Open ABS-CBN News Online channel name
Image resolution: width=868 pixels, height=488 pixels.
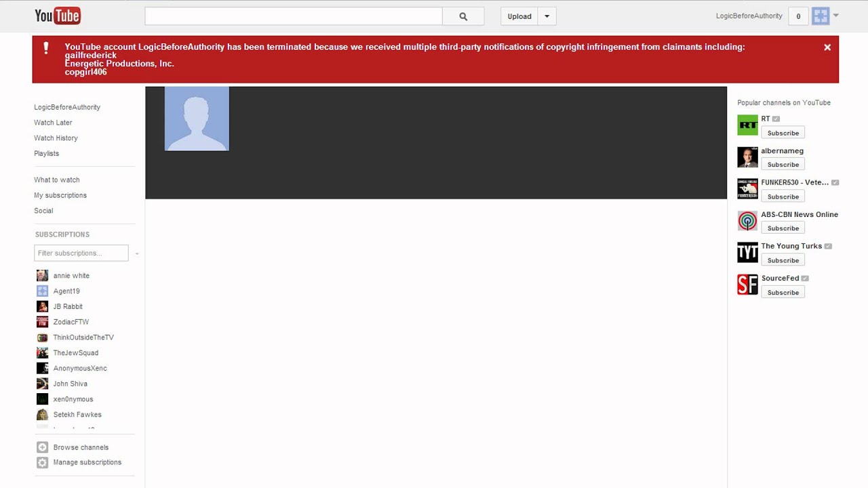(x=800, y=214)
